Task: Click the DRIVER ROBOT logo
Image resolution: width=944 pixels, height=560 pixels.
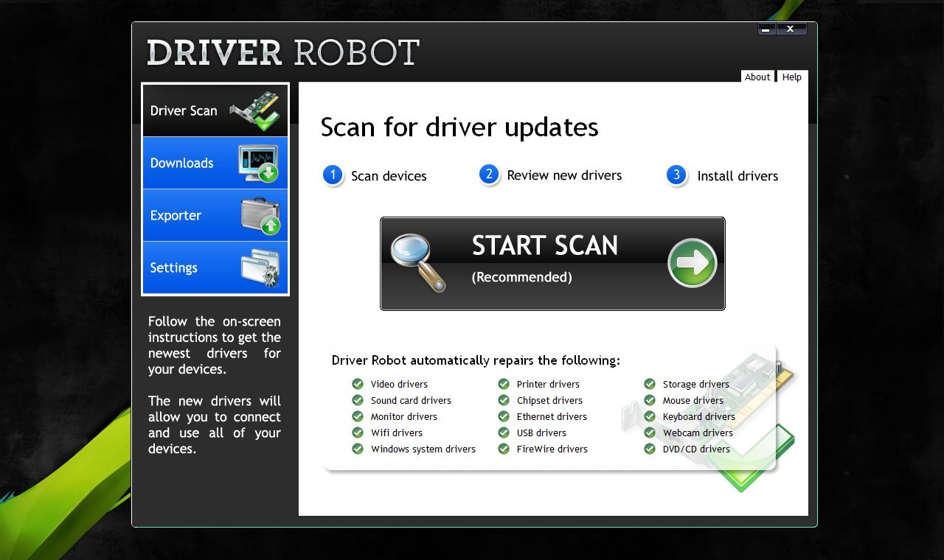Action: (x=283, y=53)
